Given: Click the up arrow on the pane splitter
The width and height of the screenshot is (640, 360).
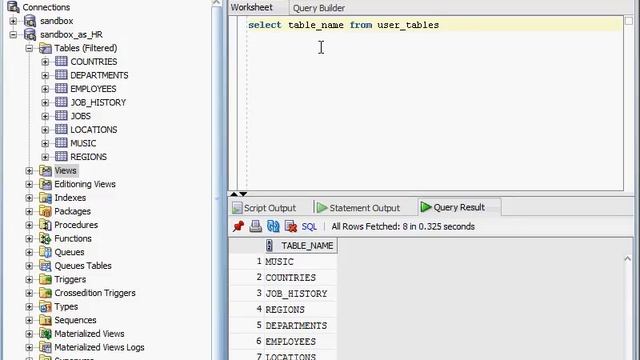Looking at the screenshot, I should (234, 194).
